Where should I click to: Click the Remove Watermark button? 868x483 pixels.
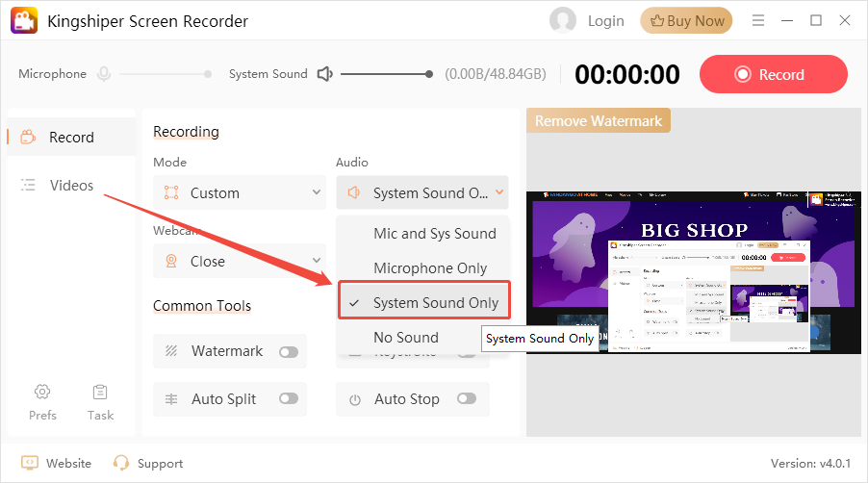pos(599,120)
